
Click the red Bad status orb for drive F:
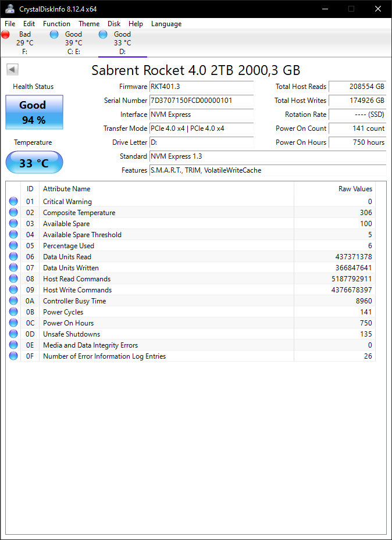coord(5,34)
